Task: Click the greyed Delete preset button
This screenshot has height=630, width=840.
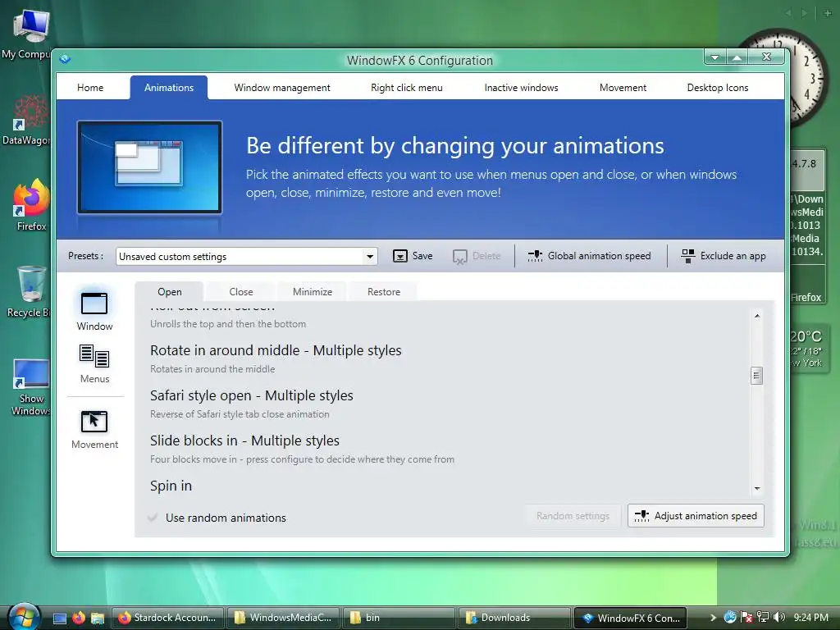Action: tap(477, 256)
